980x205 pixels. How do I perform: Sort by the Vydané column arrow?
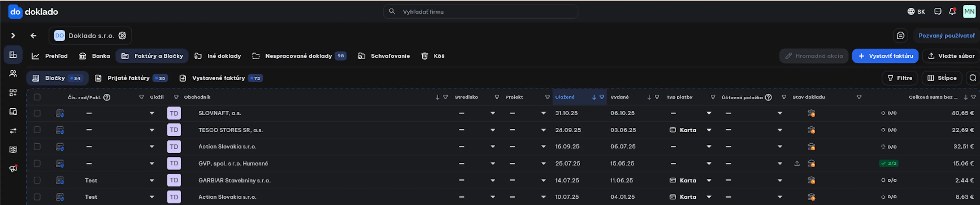(649, 97)
